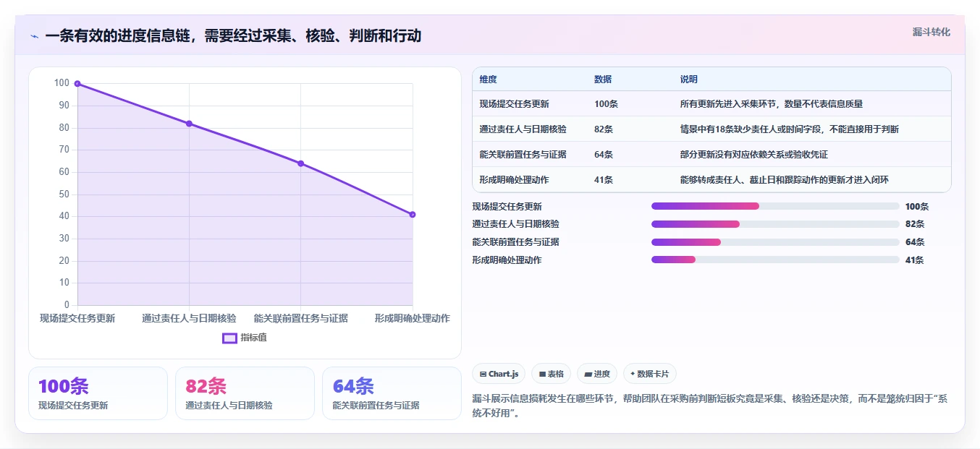Click x-axis label 能关联前置任务与证据
Screen dimensions: 980x449
pos(301,318)
